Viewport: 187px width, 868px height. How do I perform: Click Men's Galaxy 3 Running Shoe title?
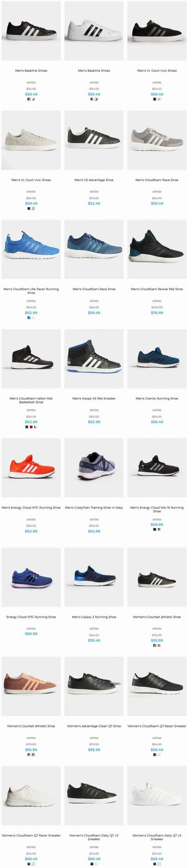94,617
